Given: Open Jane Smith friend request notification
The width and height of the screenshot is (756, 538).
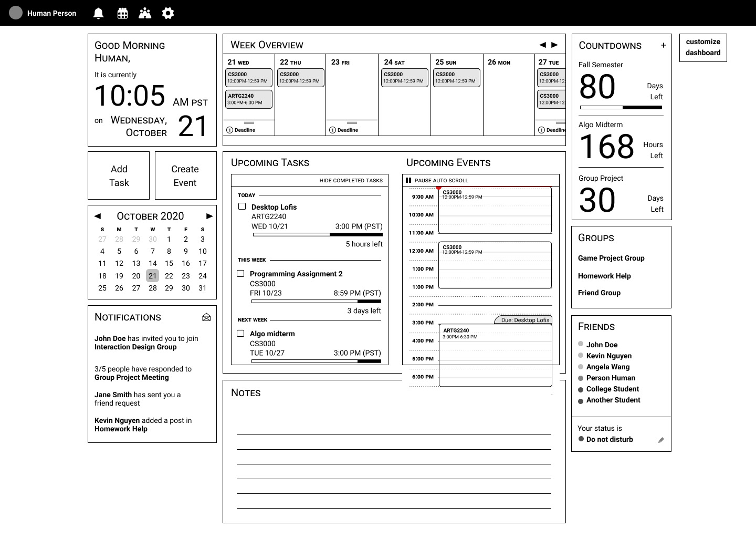Looking at the screenshot, I should click(x=138, y=399).
